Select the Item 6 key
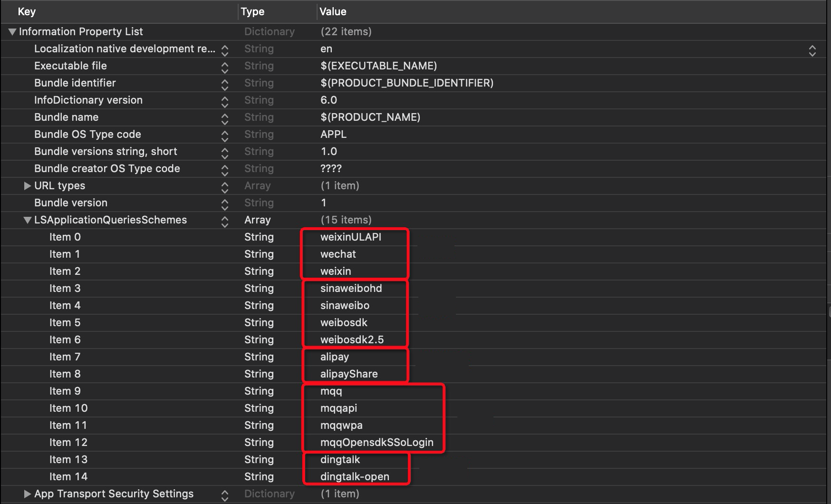The image size is (831, 504). (65, 340)
